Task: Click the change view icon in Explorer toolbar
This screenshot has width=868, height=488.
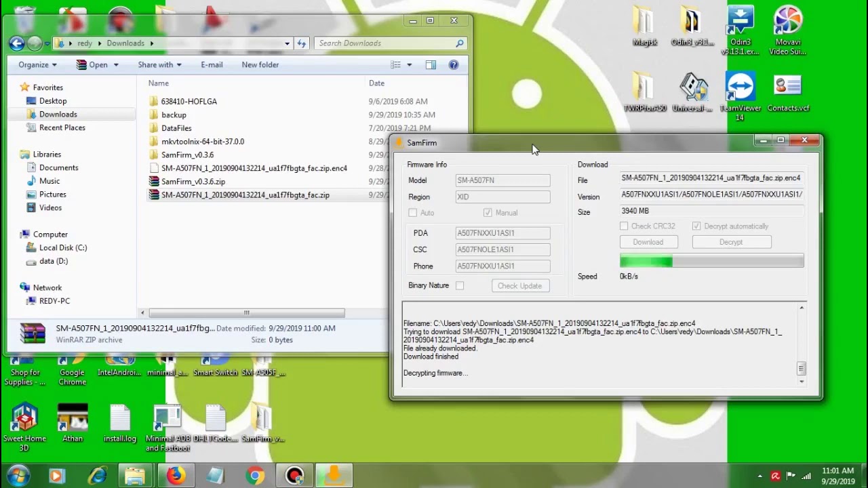Action: click(x=396, y=65)
